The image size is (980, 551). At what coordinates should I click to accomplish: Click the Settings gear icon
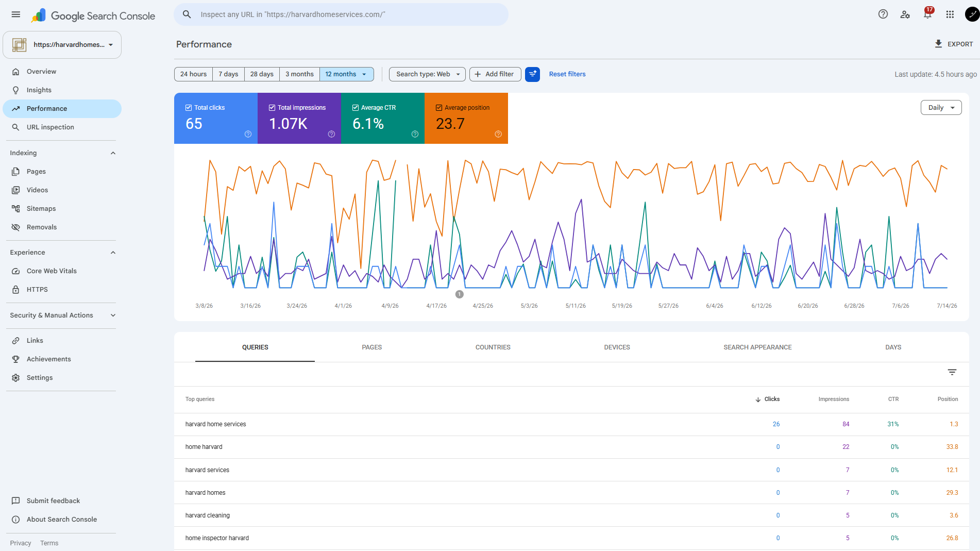[16, 378]
